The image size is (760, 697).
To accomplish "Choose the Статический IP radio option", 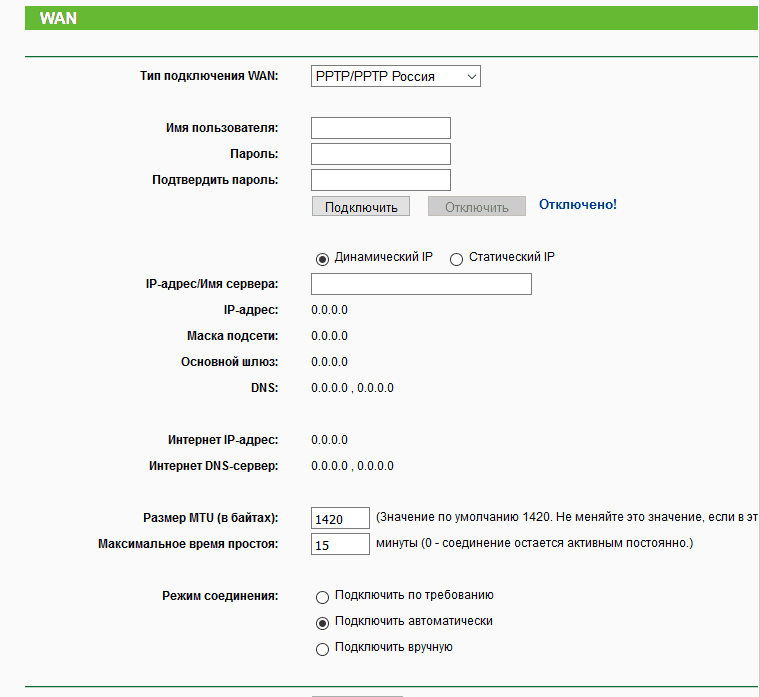I will point(457,258).
